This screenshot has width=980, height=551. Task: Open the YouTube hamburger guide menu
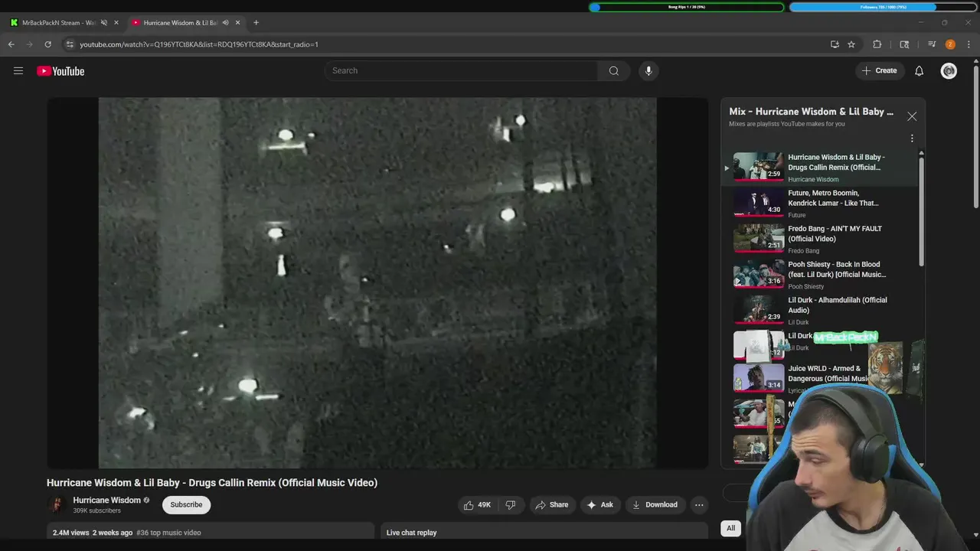click(18, 71)
